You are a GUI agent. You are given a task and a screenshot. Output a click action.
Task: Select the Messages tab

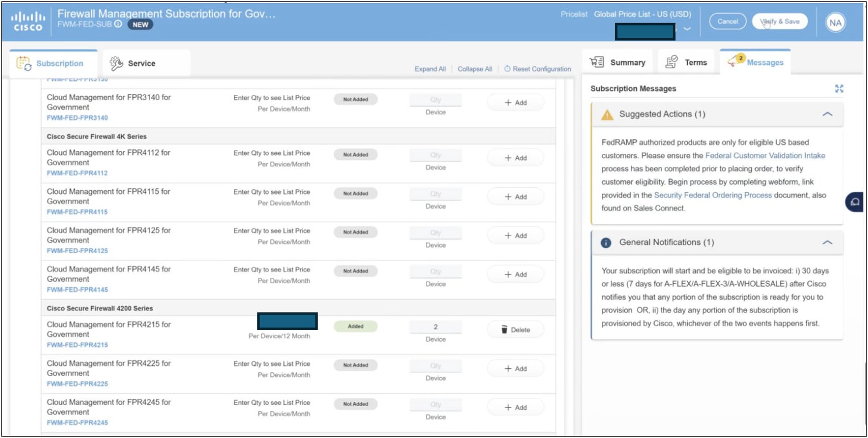pos(755,62)
